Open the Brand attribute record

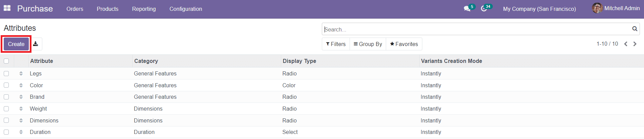[37, 97]
